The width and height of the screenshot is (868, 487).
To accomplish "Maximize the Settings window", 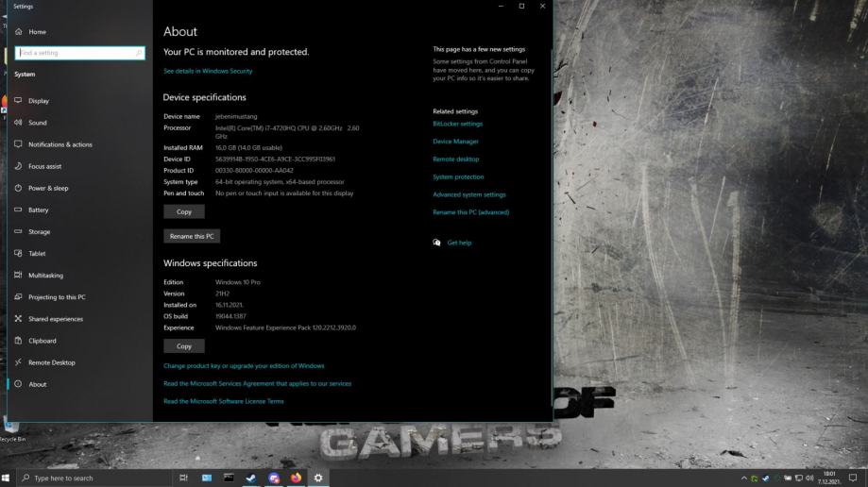I will (521, 6).
